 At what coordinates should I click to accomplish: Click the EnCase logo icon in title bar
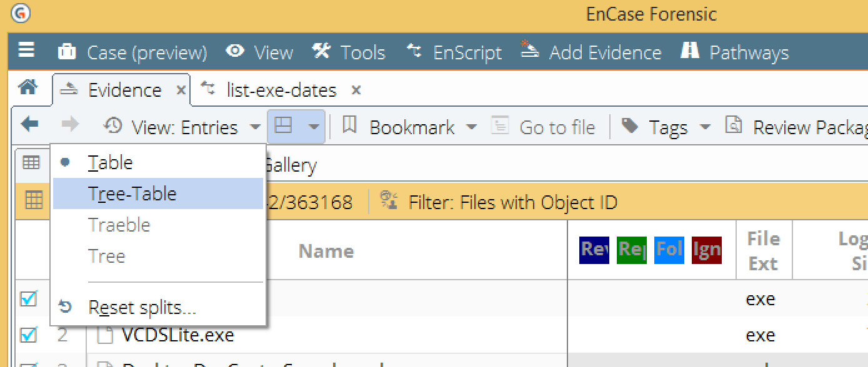(x=21, y=12)
